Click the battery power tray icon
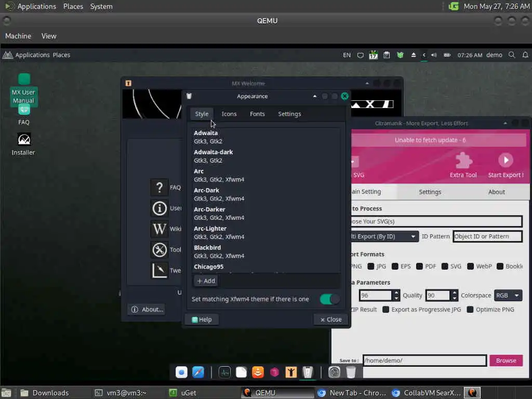This screenshot has width=532, height=399. [x=447, y=55]
